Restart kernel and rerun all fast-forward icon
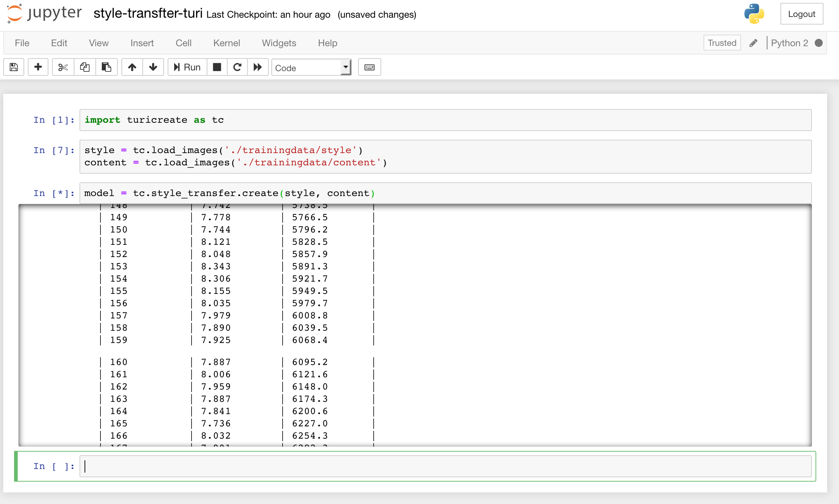Viewport: 839px width, 504px height. pos(258,67)
